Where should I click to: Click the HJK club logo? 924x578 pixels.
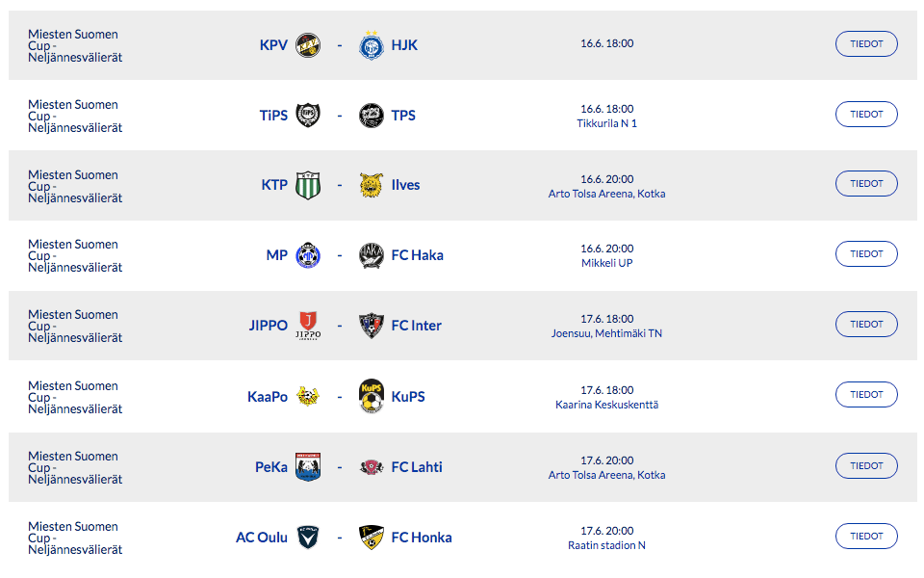[x=372, y=45]
